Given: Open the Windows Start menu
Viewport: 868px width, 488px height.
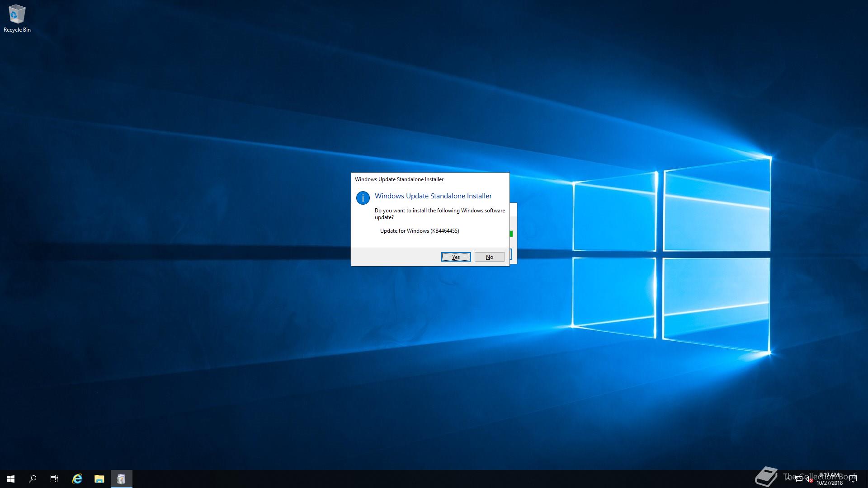Looking at the screenshot, I should (x=11, y=479).
